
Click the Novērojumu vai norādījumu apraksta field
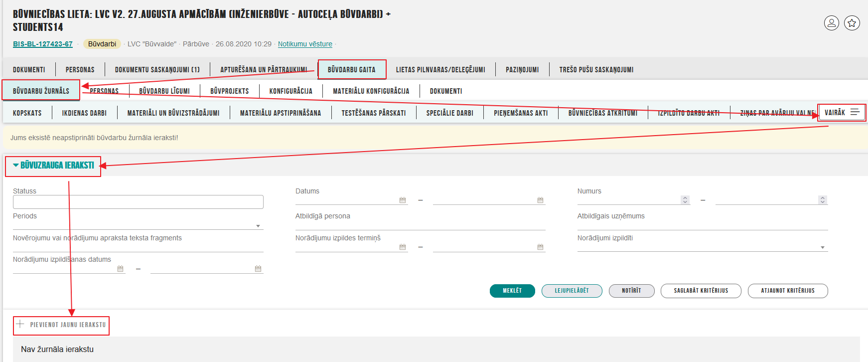[x=138, y=247]
